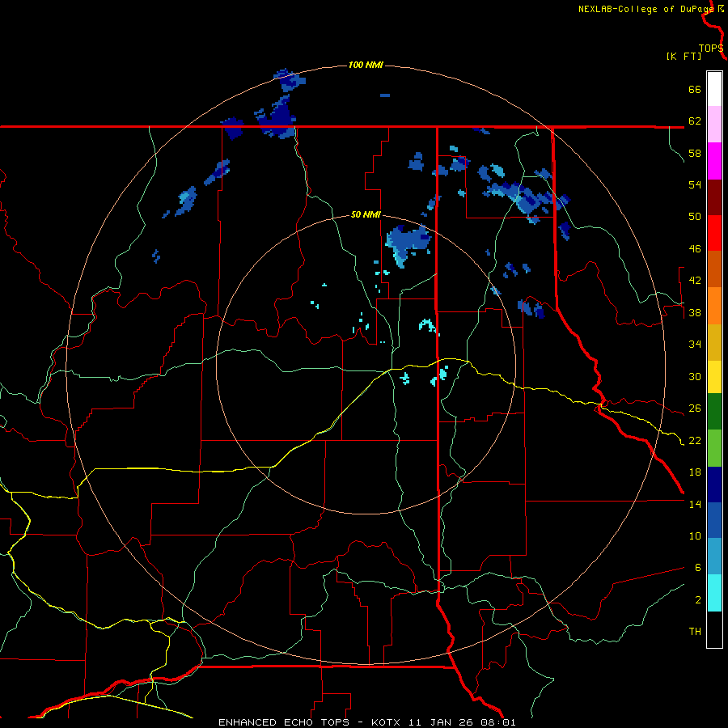This screenshot has width=728, height=728.
Task: Click the medium blue legend swatch
Action: click(x=714, y=520)
